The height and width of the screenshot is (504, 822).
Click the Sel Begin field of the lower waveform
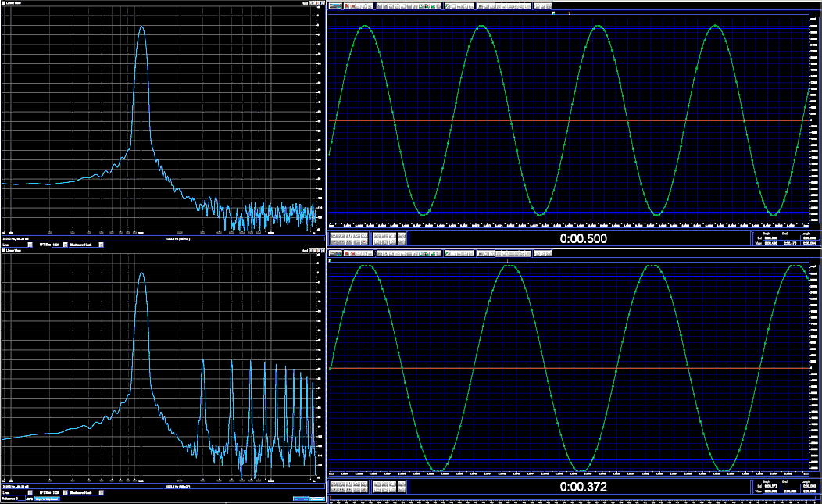tap(771, 486)
